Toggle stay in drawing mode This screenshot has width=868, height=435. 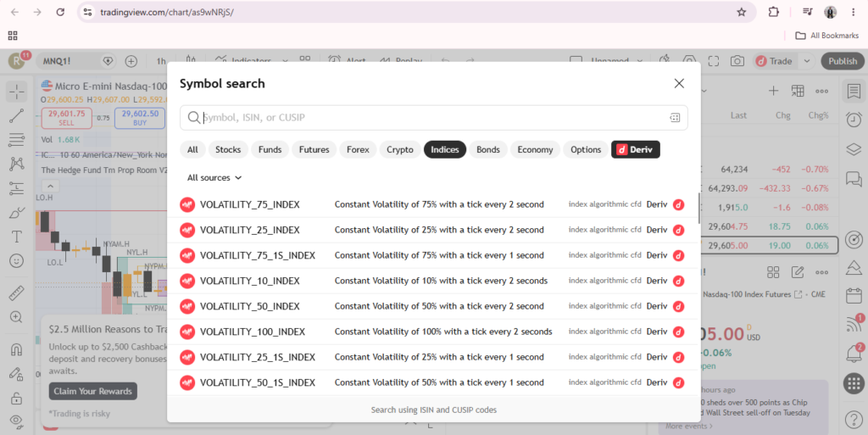click(17, 374)
